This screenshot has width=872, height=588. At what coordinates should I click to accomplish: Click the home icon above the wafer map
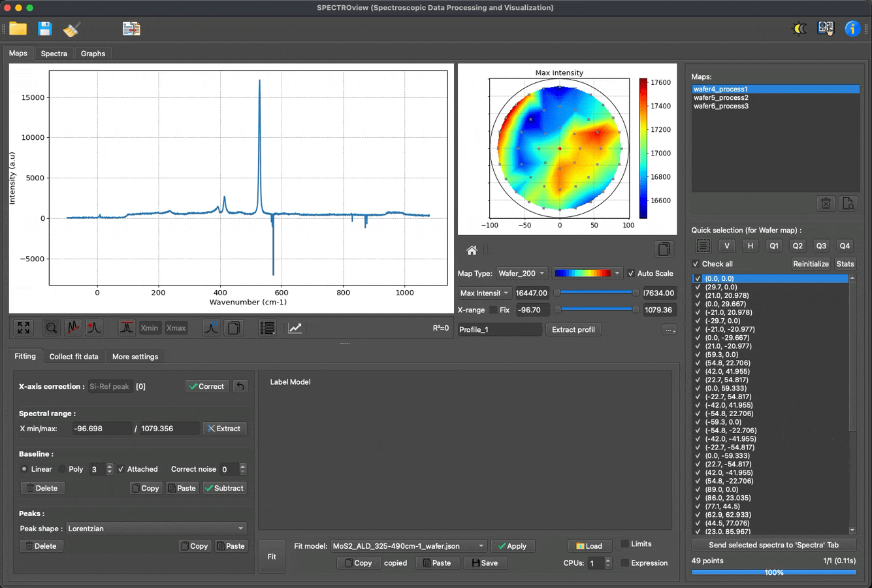pyautogui.click(x=472, y=250)
